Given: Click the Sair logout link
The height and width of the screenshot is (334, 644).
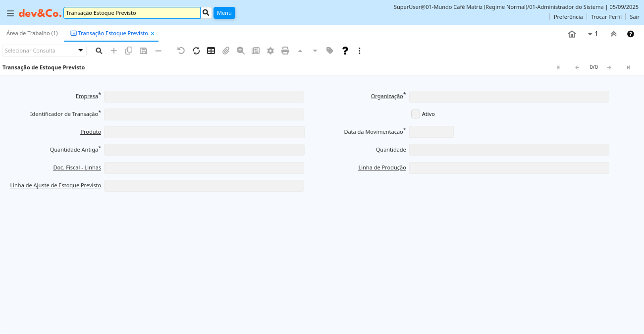Looking at the screenshot, I should click(x=634, y=17).
